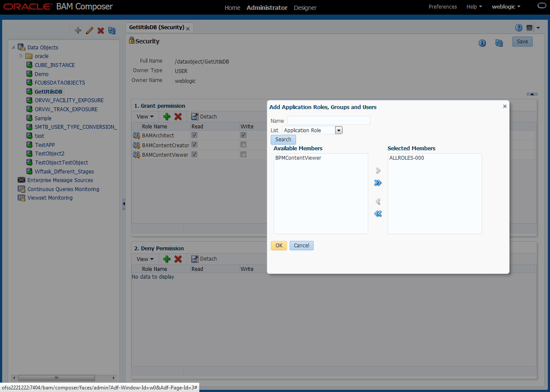Image resolution: width=550 pixels, height=392 pixels.
Task: Click the refresh icon beside Save
Action: 499,43
